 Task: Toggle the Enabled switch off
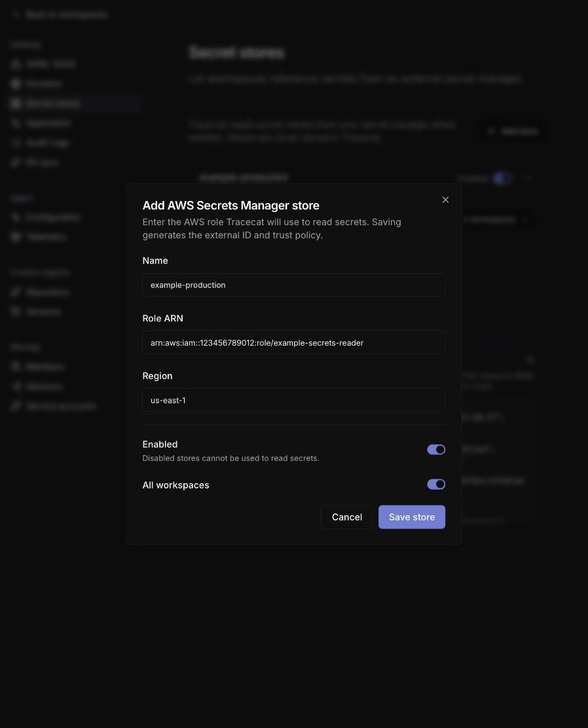point(435,449)
